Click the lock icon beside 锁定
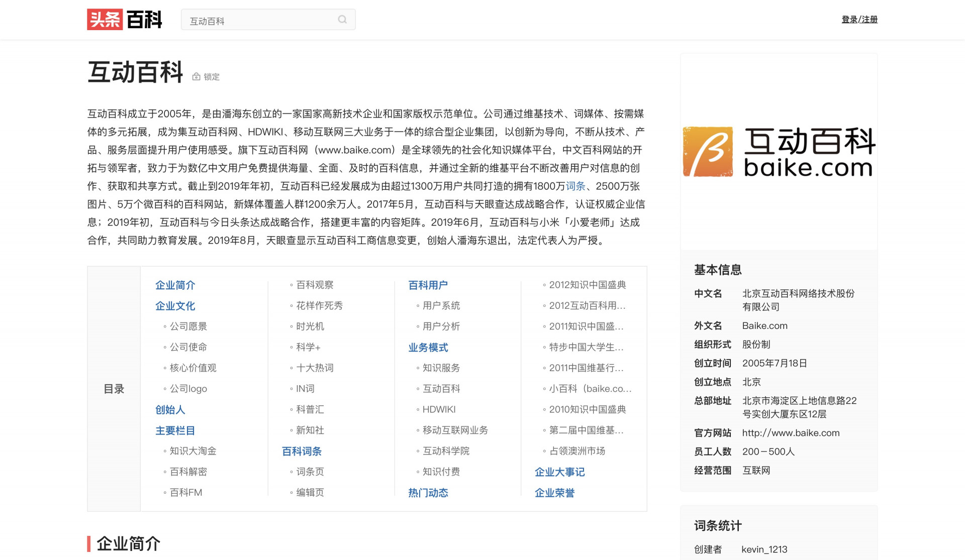Viewport: 965px width, 560px height. [x=196, y=77]
